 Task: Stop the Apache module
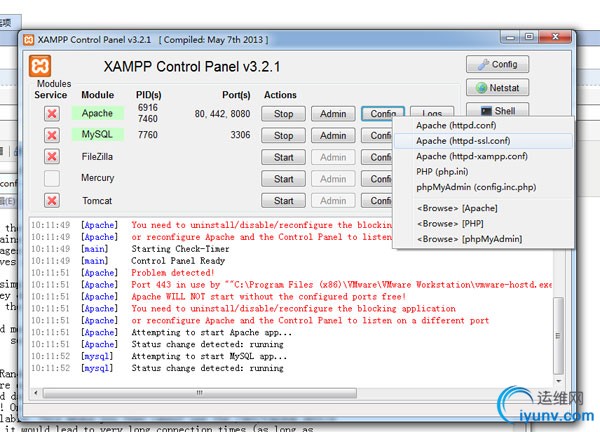pos(283,114)
